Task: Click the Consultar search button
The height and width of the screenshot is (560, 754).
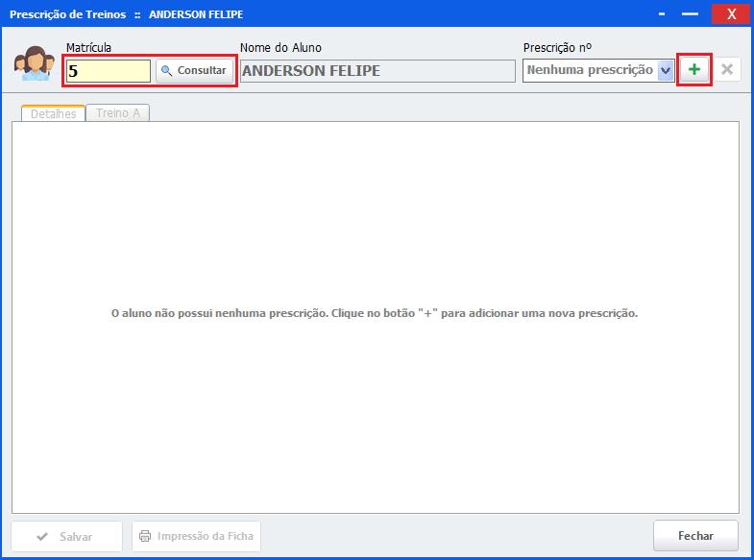Action: (x=195, y=71)
